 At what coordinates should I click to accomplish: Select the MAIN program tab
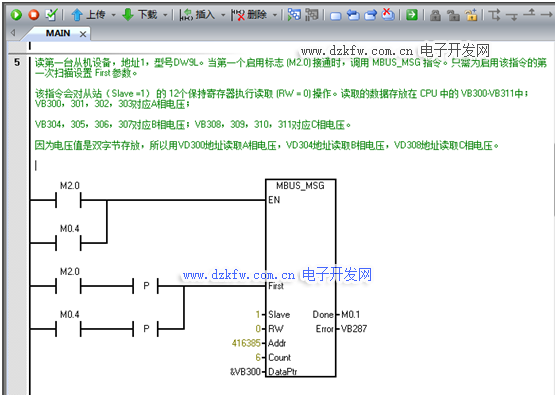(58, 33)
